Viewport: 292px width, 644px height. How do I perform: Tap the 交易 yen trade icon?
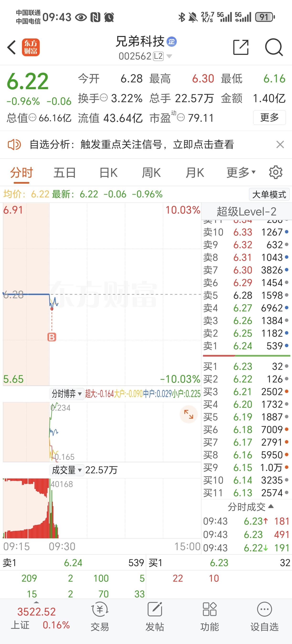(x=100, y=609)
